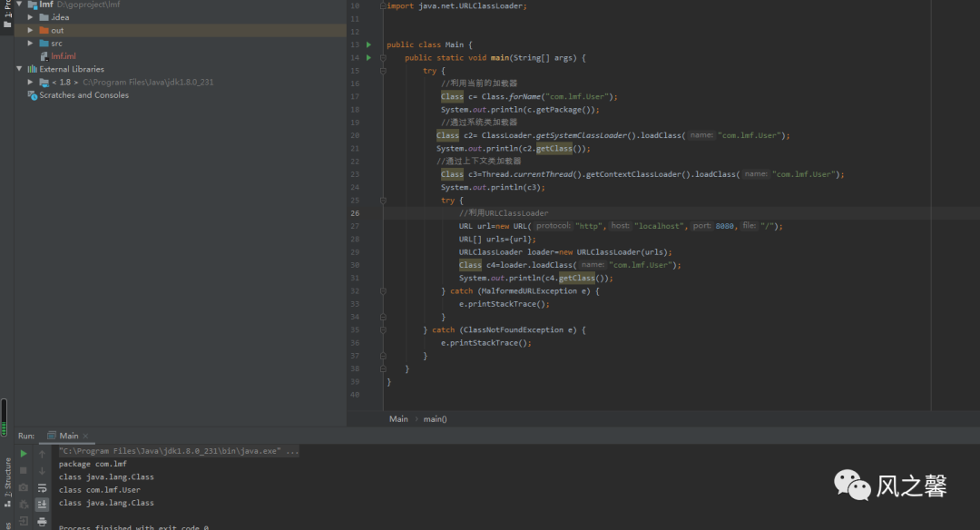
Task: Click 'System.out.println(c3);' on line 24
Action: point(493,187)
